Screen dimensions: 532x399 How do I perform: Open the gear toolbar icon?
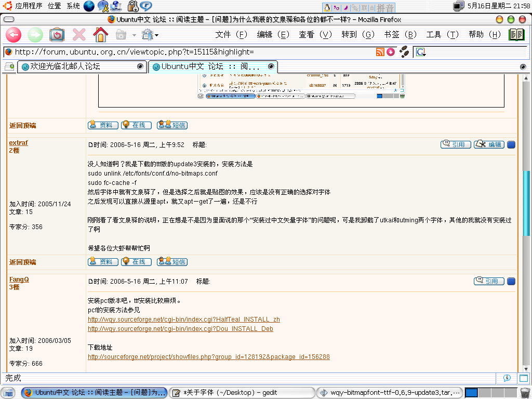pyautogui.click(x=148, y=34)
